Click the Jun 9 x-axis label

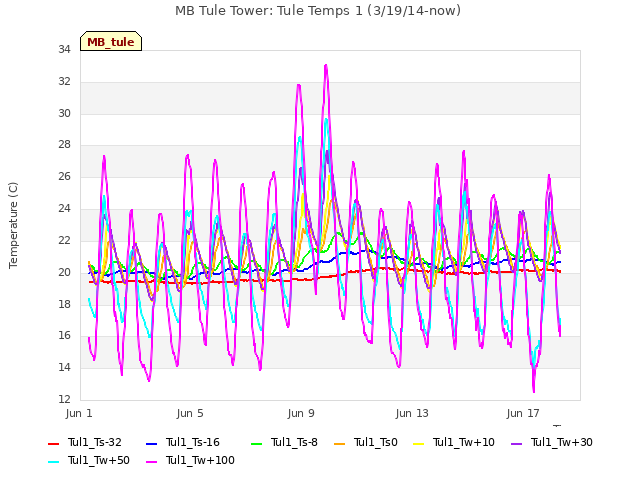[301, 413]
